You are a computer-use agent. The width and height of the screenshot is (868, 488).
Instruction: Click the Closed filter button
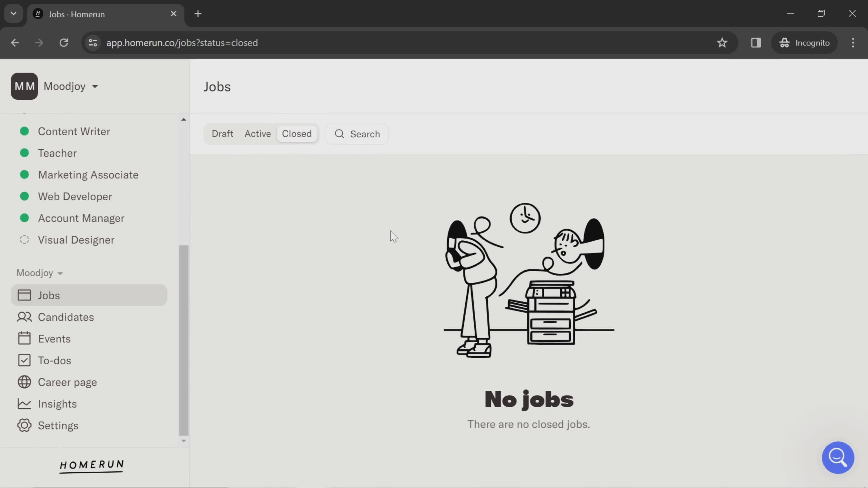tap(297, 134)
